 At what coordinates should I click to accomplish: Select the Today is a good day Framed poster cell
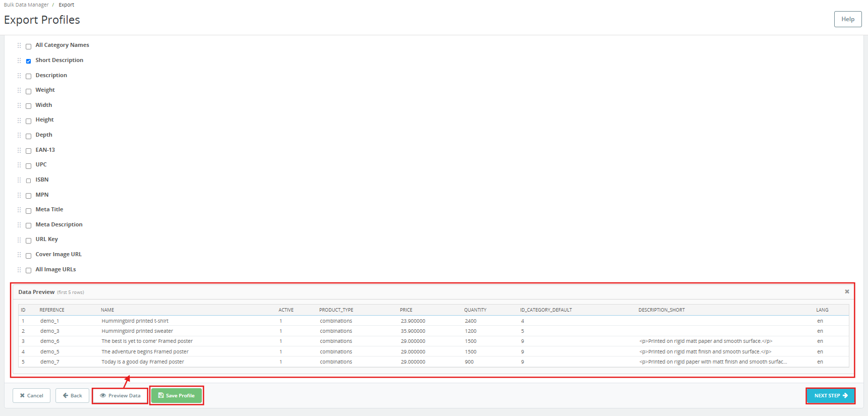pos(143,362)
